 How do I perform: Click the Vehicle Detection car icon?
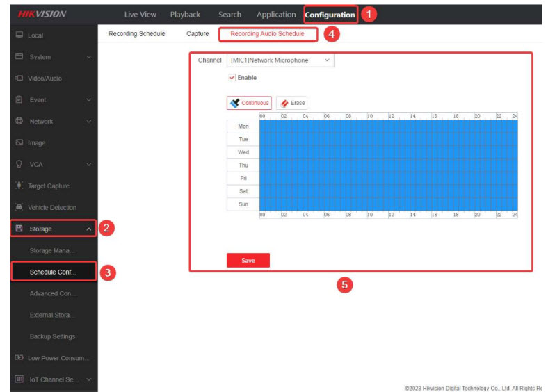click(x=19, y=208)
